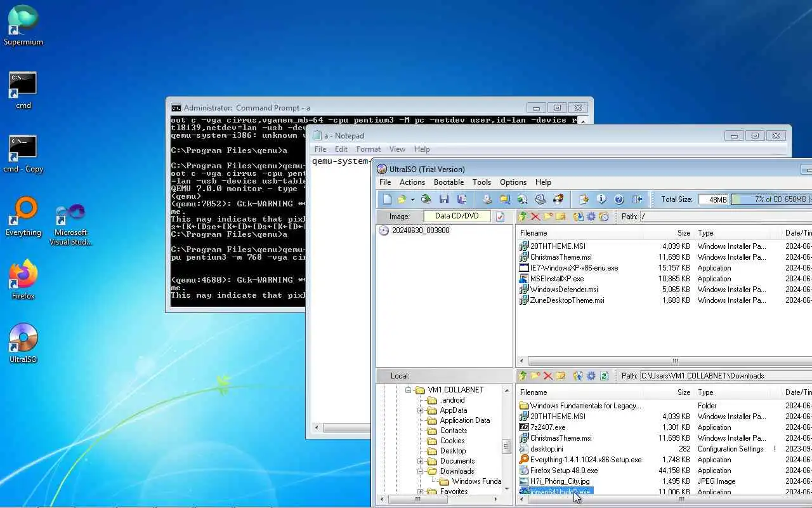Select MSEInstallXP.exe in image list
This screenshot has width=812, height=508.
tap(556, 279)
